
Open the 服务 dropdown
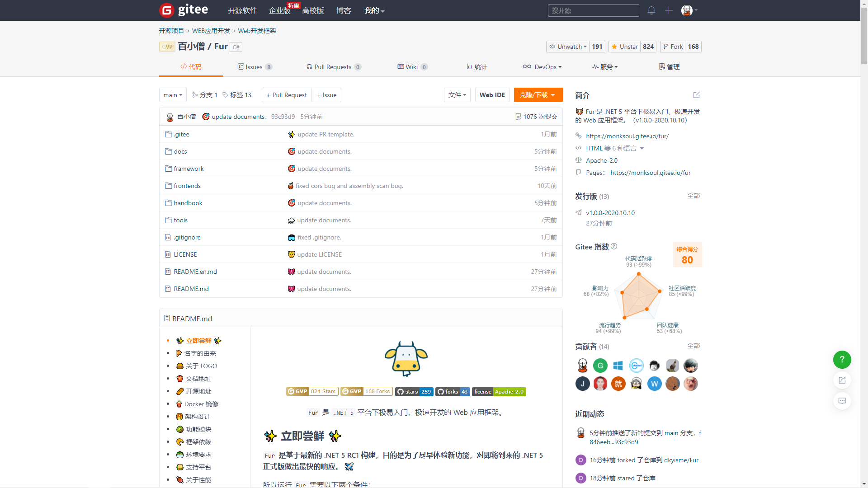[x=605, y=67]
